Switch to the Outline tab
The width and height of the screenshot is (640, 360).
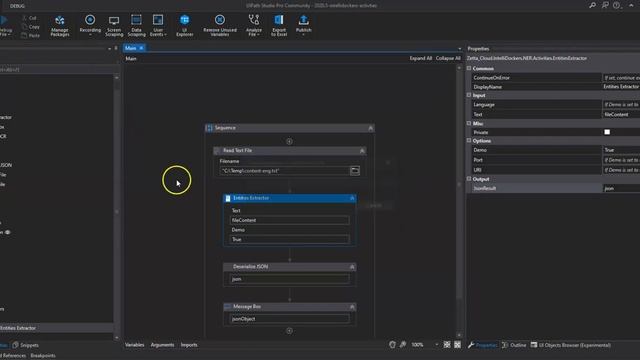(x=514, y=345)
